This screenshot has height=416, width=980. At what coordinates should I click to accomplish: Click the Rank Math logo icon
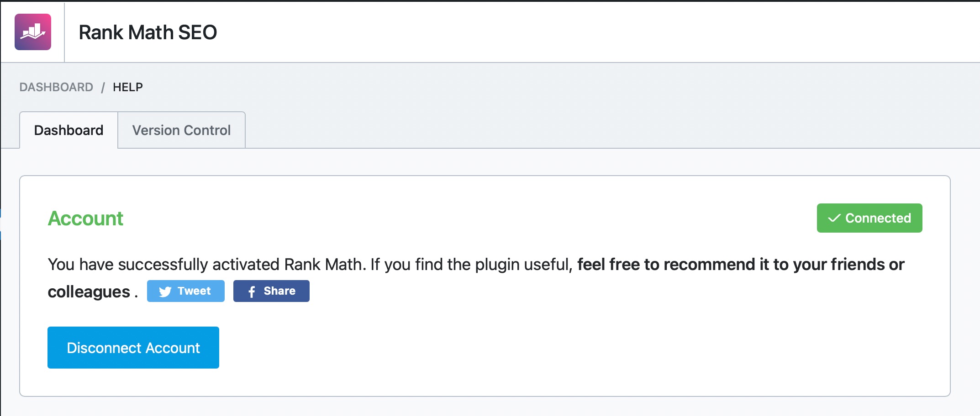click(x=33, y=32)
